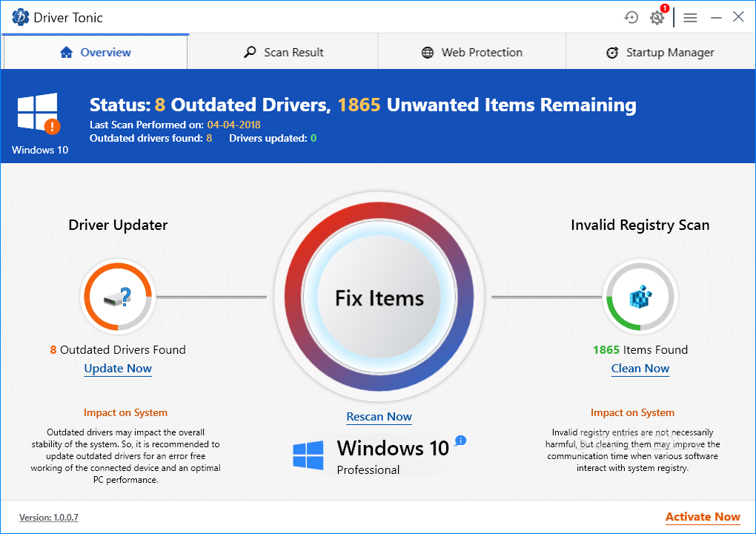Open the Scan Result tab
Screen dimensions: 756x534
click(283, 52)
